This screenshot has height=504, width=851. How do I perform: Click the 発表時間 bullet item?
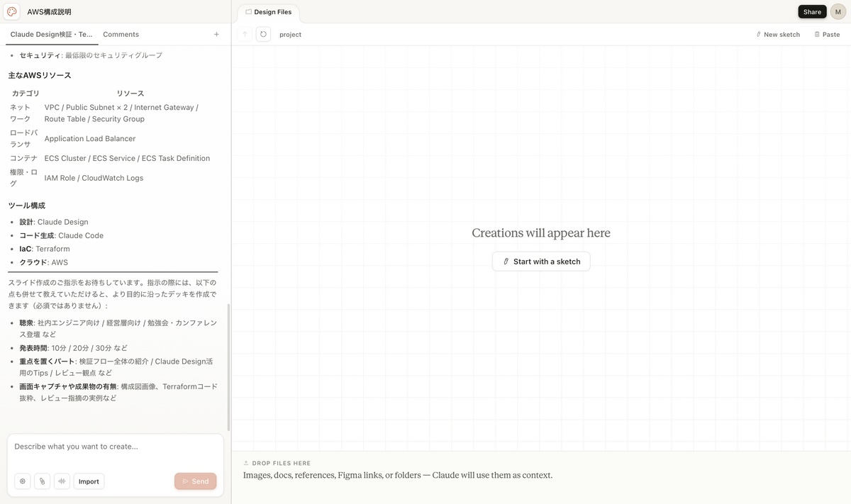click(x=74, y=348)
